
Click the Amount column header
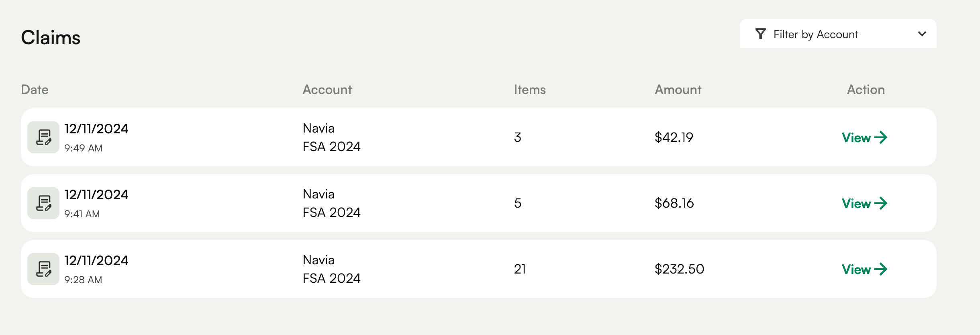click(678, 90)
